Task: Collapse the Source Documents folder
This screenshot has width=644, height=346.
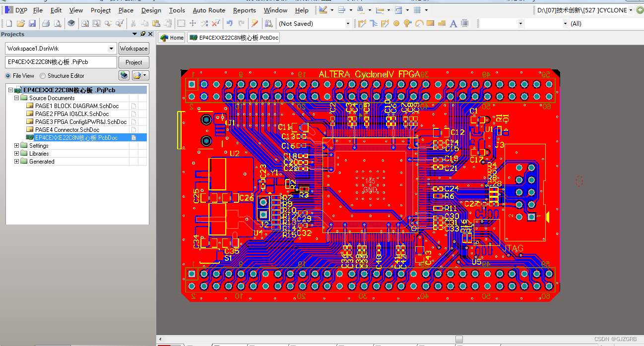Action: (16, 98)
